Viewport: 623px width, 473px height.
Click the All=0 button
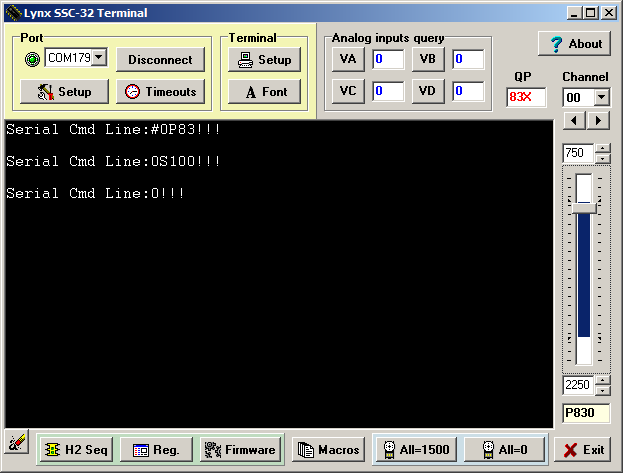(504, 450)
